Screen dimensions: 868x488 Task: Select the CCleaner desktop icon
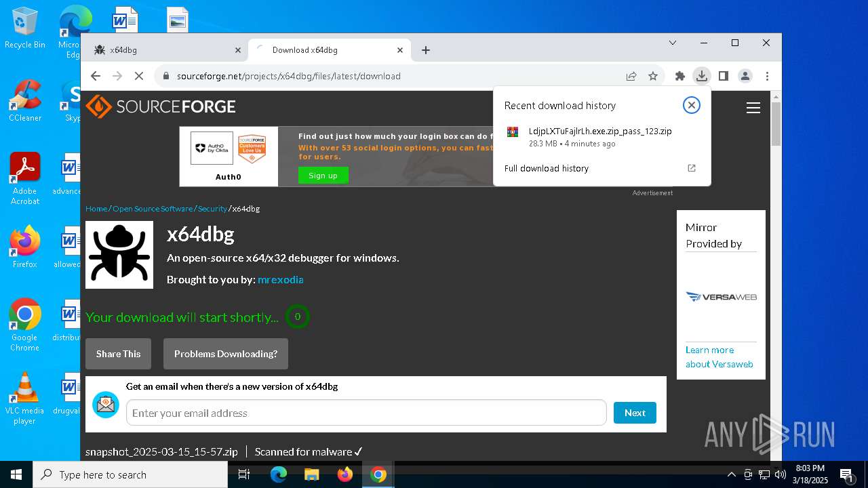pos(25,102)
